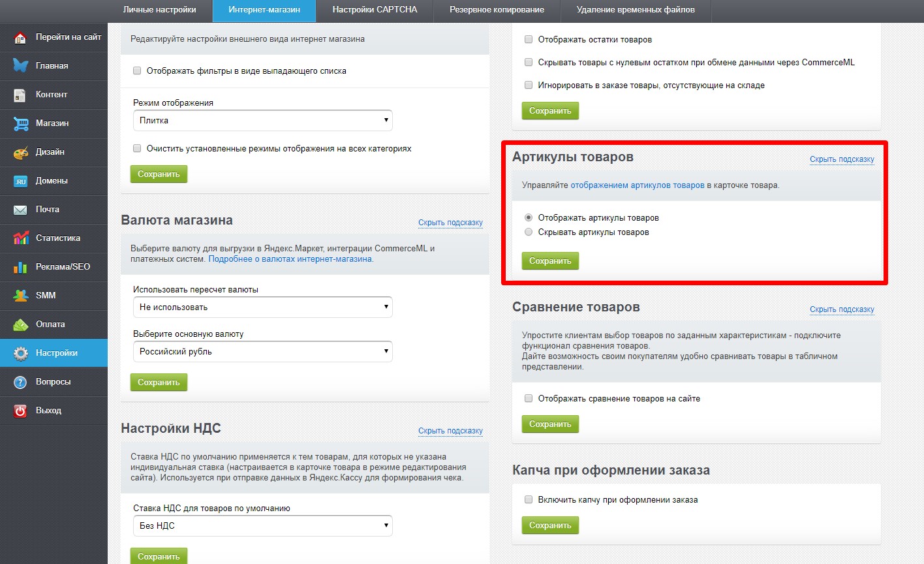
Task: Enable Игнорировать в заказе товары, отсутствующие на складе
Action: click(529, 85)
